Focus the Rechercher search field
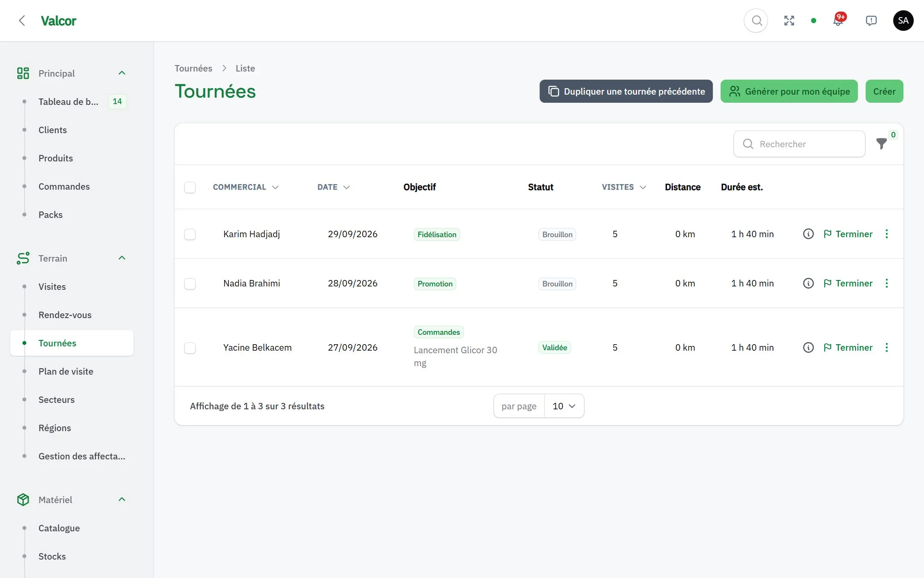 (799, 144)
